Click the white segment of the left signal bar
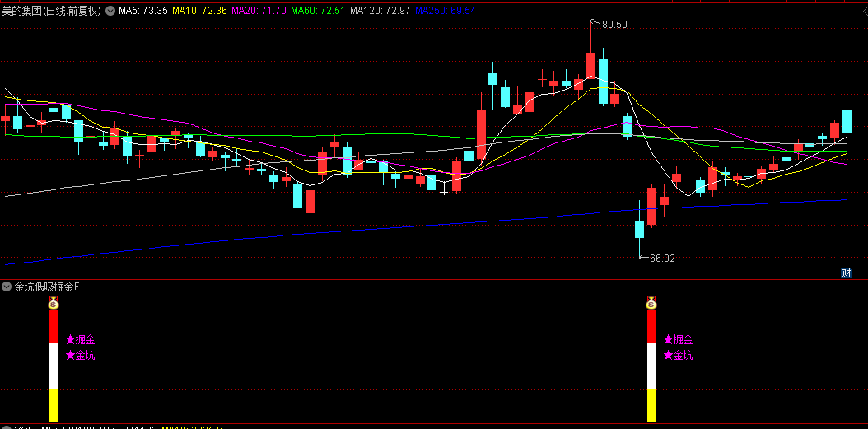This screenshot has width=868, height=429. coord(54,366)
